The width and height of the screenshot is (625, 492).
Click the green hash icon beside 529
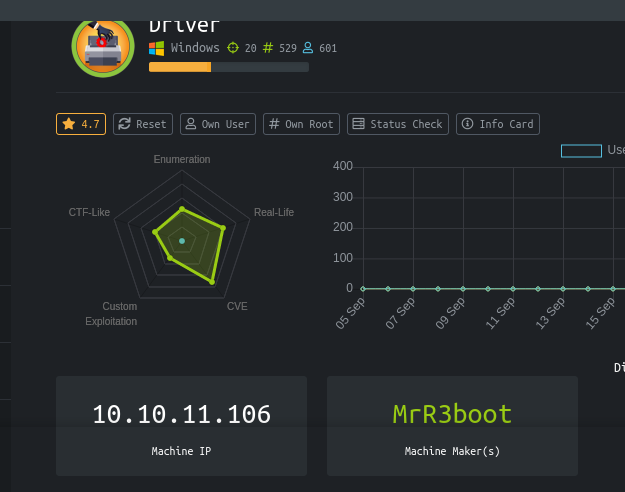click(267, 48)
